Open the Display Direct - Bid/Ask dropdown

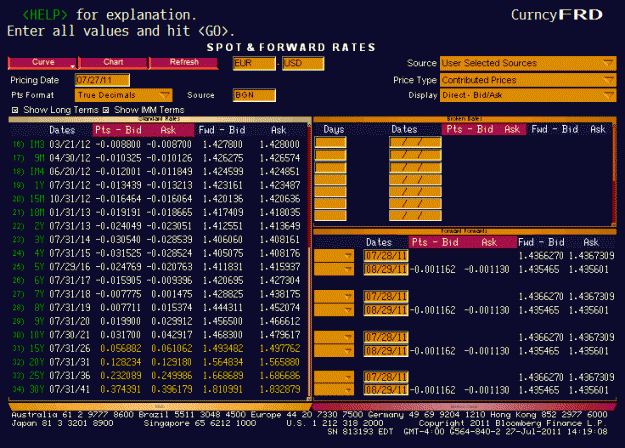pyautogui.click(x=528, y=95)
